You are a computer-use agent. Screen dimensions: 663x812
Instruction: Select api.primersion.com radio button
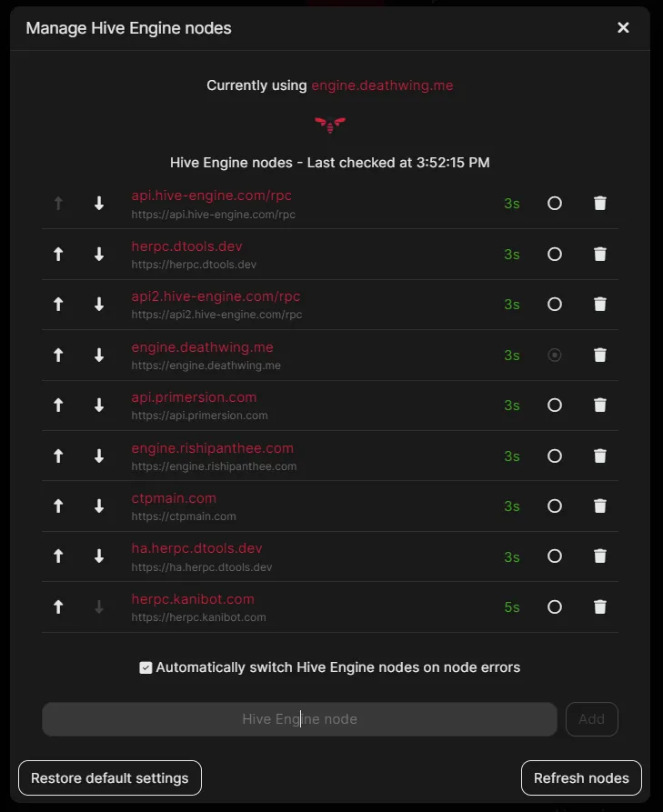point(554,405)
